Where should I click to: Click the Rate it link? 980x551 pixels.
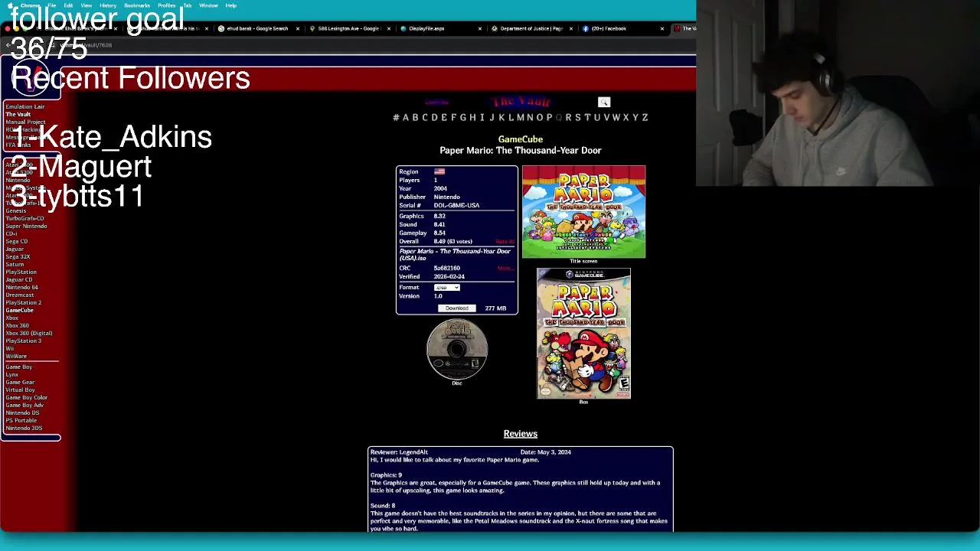coord(505,241)
